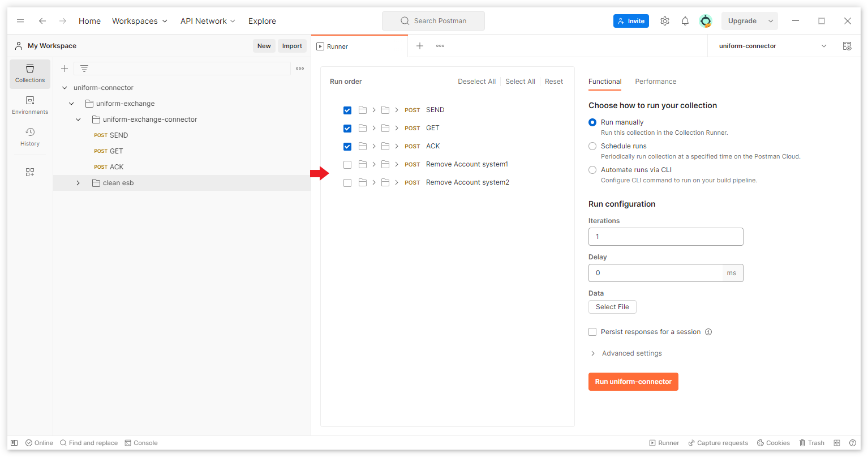The width and height of the screenshot is (868, 457).
Task: Select the Schedule runs option
Action: [592, 146]
